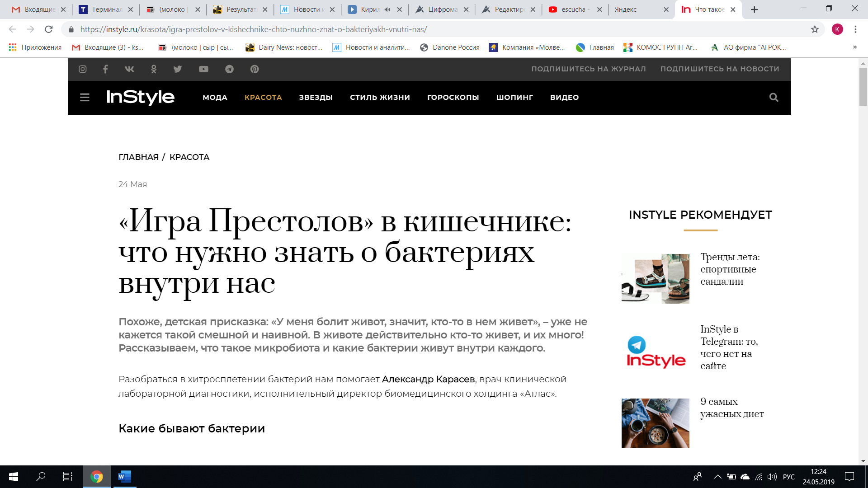Click the Pinterest social icon
Image resolution: width=868 pixels, height=488 pixels.
click(x=255, y=69)
